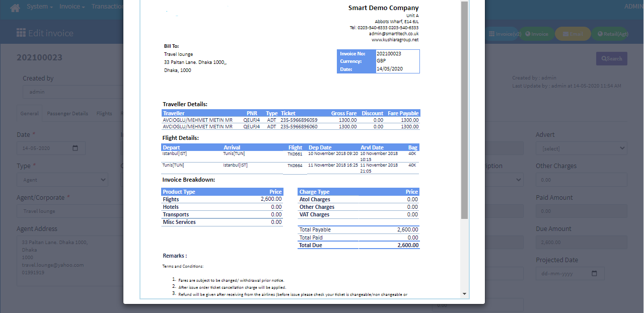Open the Advert select dropdown
The image size is (644, 313).
[581, 148]
